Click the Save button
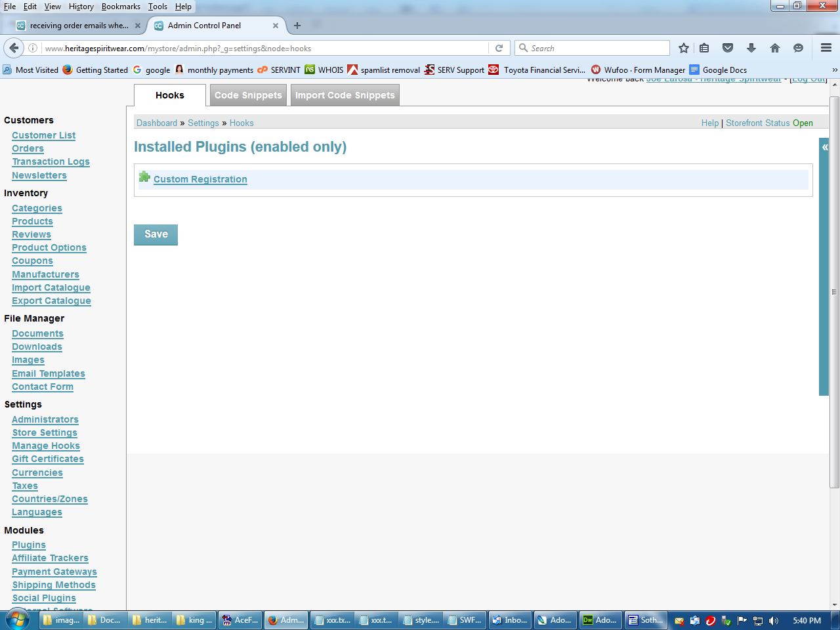The width and height of the screenshot is (840, 630). click(156, 234)
